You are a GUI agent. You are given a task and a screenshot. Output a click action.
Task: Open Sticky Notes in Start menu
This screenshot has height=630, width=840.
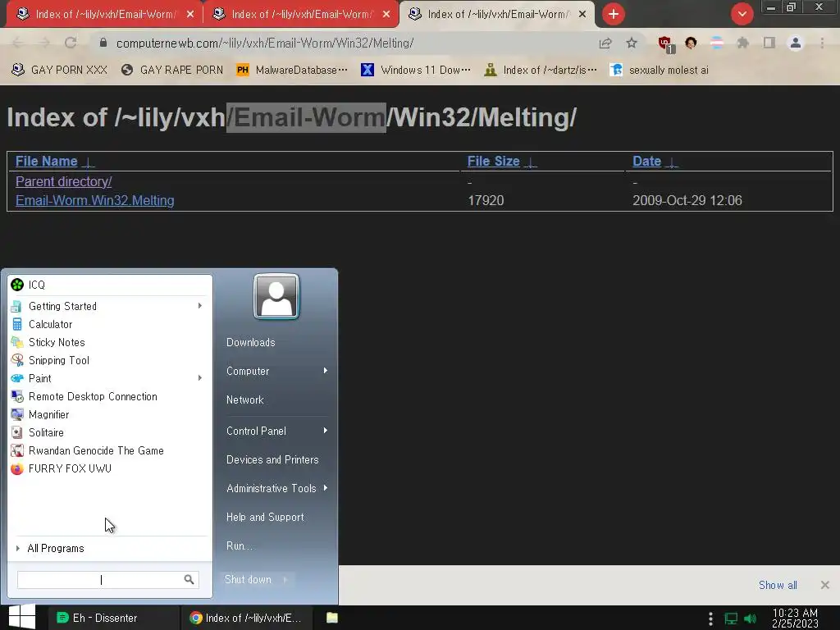click(110, 342)
